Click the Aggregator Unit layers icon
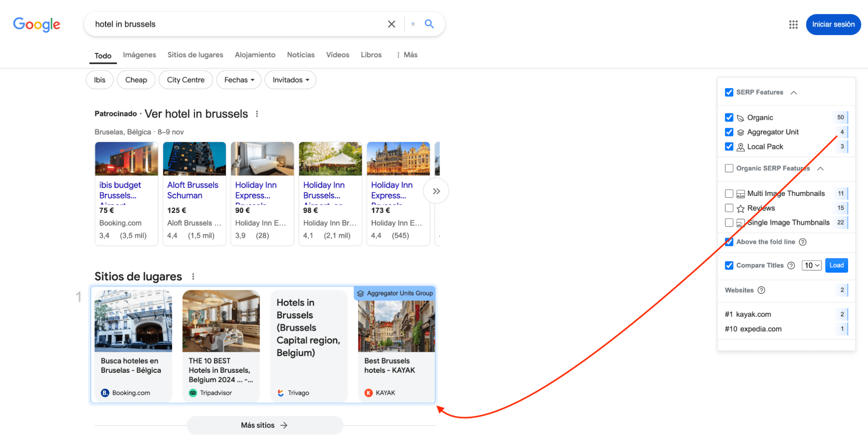 click(740, 133)
